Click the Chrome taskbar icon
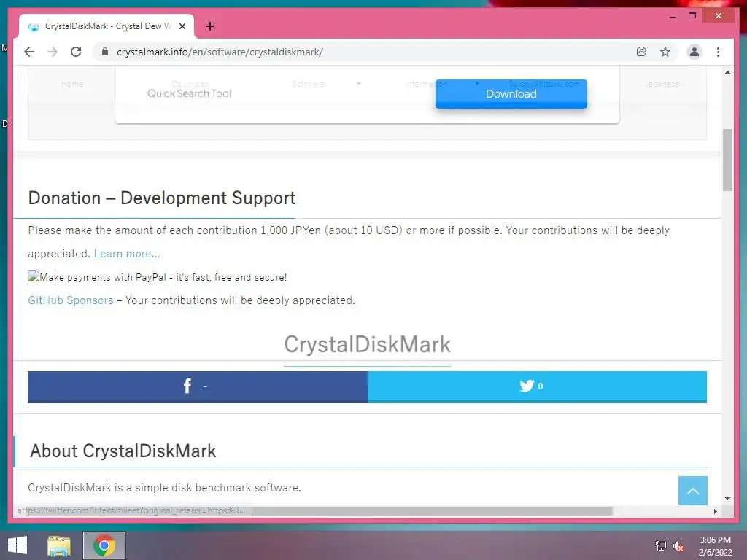 coord(104,545)
